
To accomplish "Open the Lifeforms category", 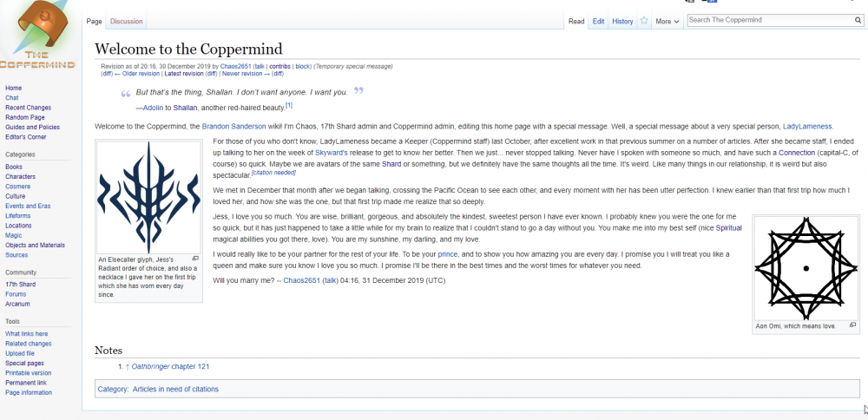I will coord(17,216).
